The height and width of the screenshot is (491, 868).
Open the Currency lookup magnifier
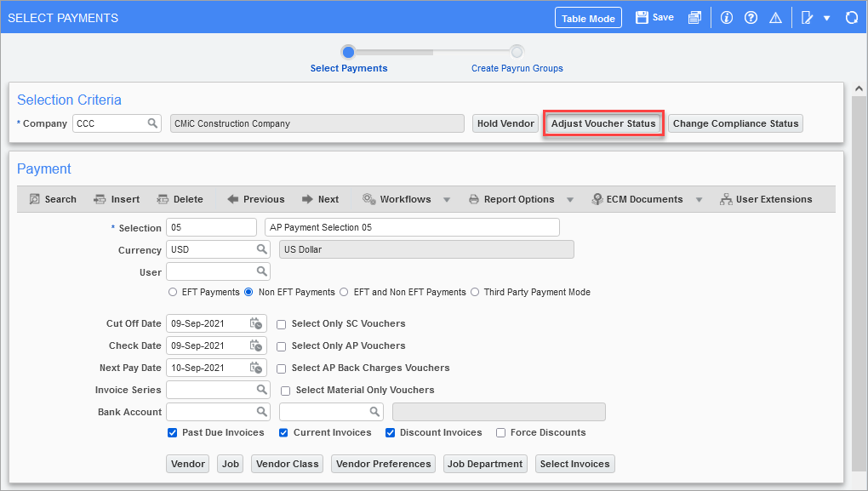[262, 249]
